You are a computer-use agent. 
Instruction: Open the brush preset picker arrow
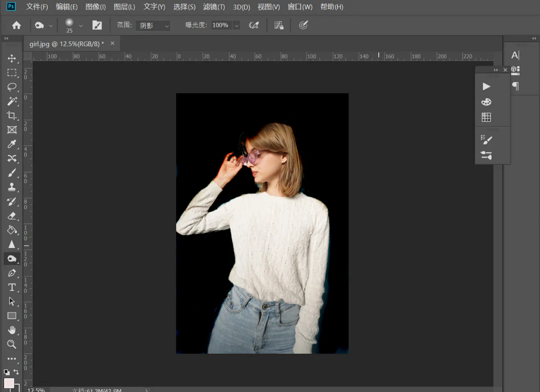coord(81,25)
